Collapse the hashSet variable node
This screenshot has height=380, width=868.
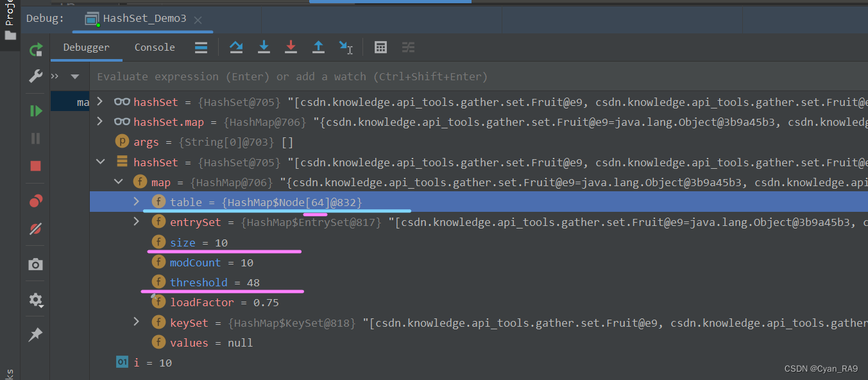99,162
